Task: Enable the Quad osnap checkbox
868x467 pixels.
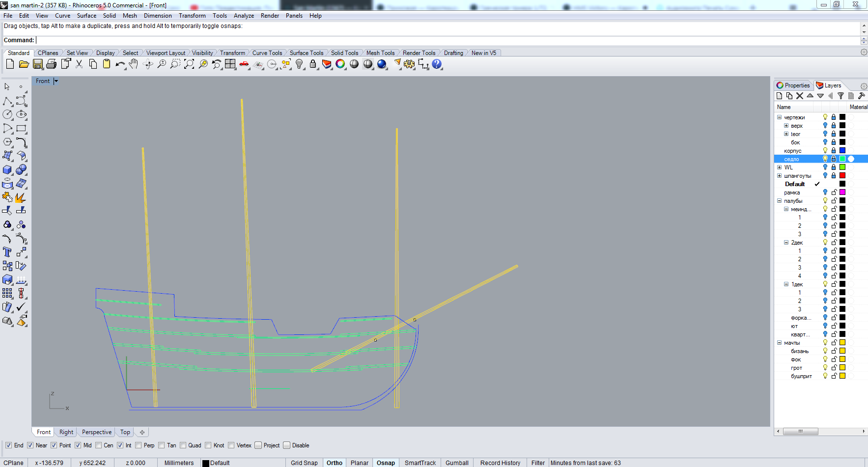Action: [x=183, y=445]
